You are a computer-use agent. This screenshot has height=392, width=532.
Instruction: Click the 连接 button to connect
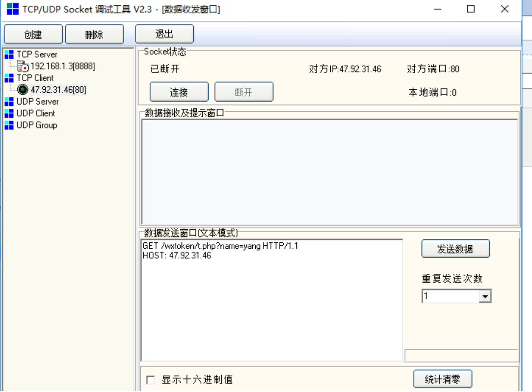coord(179,92)
